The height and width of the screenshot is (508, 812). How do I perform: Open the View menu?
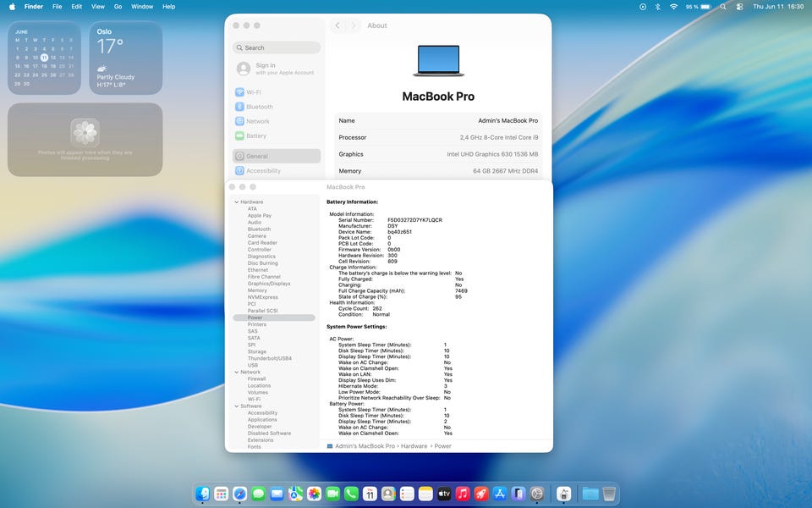(98, 7)
